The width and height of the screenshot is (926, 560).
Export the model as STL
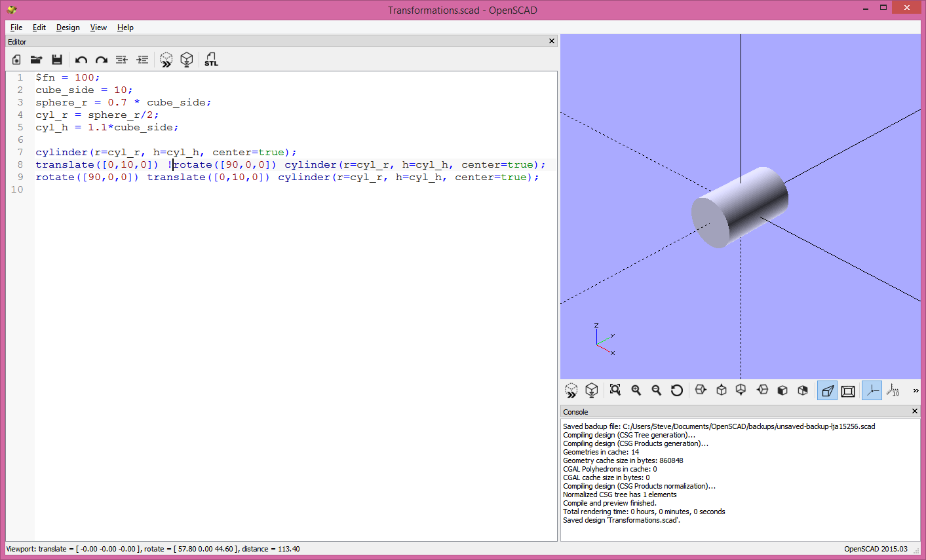tap(211, 60)
